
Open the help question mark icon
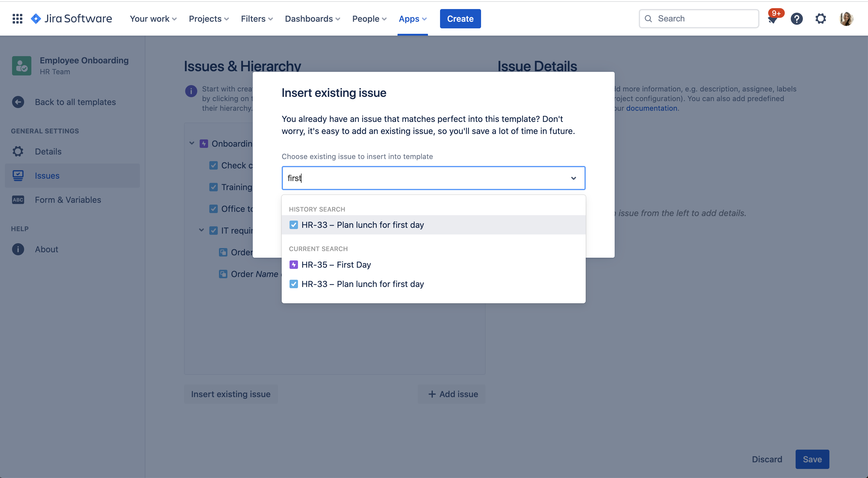click(x=797, y=18)
